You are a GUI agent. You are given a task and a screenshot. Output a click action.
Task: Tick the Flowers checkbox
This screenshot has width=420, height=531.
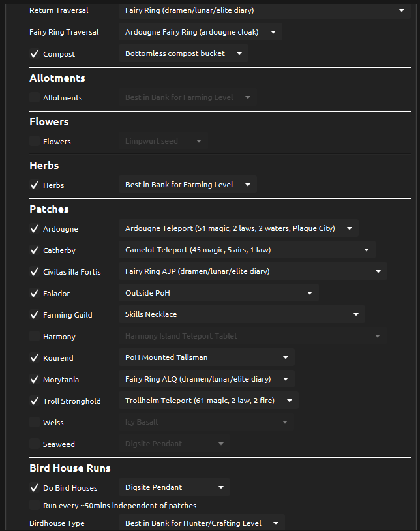click(x=35, y=142)
